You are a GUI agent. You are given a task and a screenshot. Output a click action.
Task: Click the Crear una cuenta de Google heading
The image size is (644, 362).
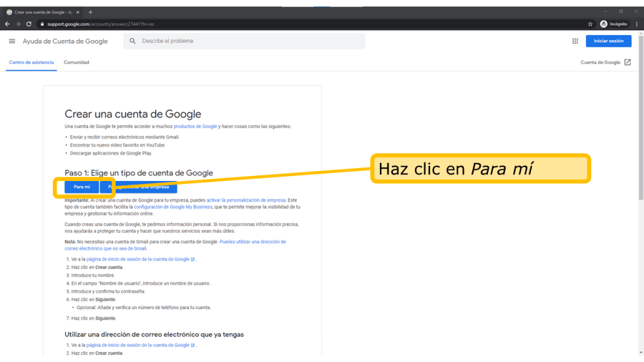coord(133,114)
